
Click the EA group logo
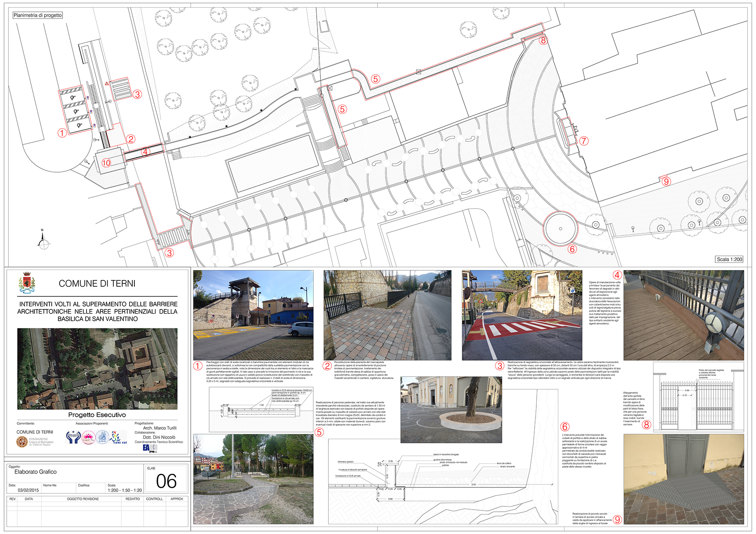pos(149,448)
